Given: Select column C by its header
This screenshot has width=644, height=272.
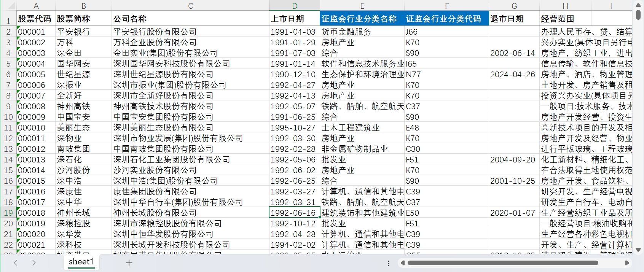Looking at the screenshot, I should 191,6.
